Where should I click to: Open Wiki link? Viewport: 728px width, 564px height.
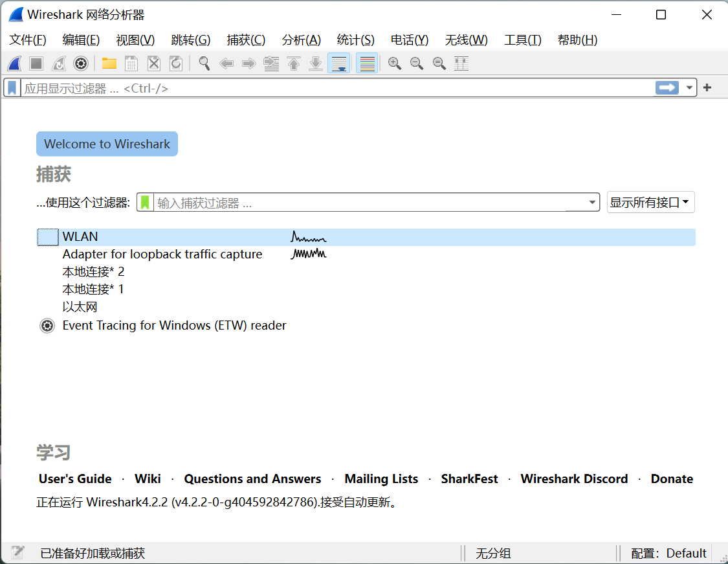(148, 479)
